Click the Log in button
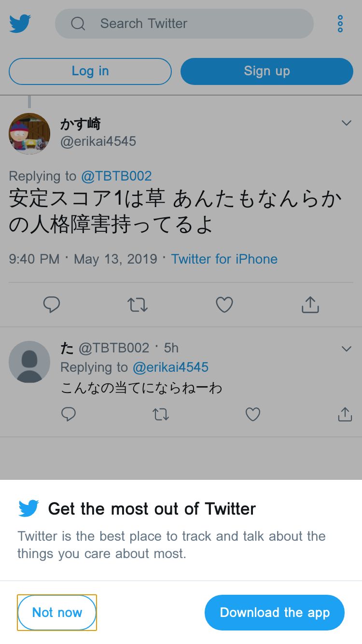Viewport: 362px width, 644px height. coord(90,71)
